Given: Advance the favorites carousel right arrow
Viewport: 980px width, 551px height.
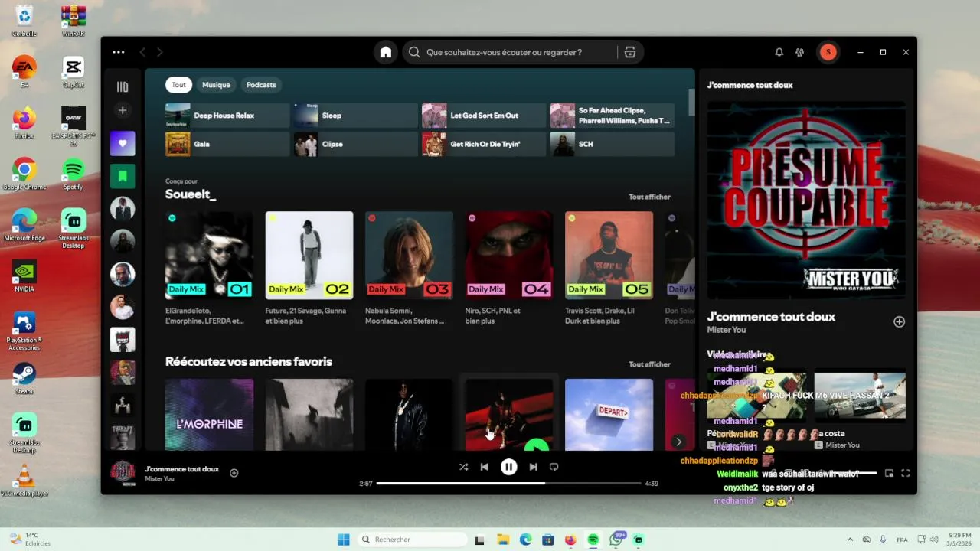Looking at the screenshot, I should 678,442.
